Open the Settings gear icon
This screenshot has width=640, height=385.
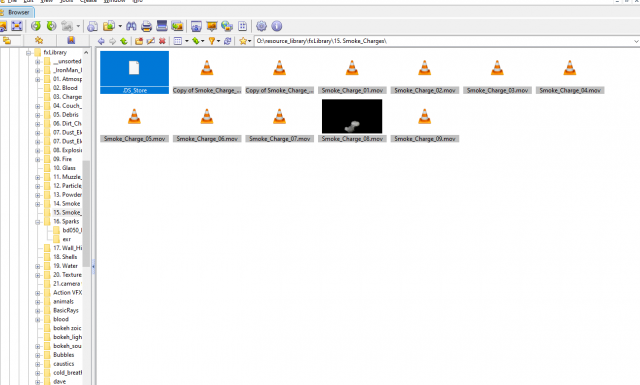click(261, 26)
